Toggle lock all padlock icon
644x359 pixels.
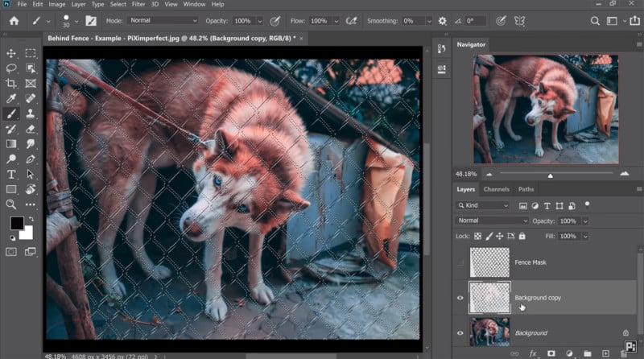(522, 236)
